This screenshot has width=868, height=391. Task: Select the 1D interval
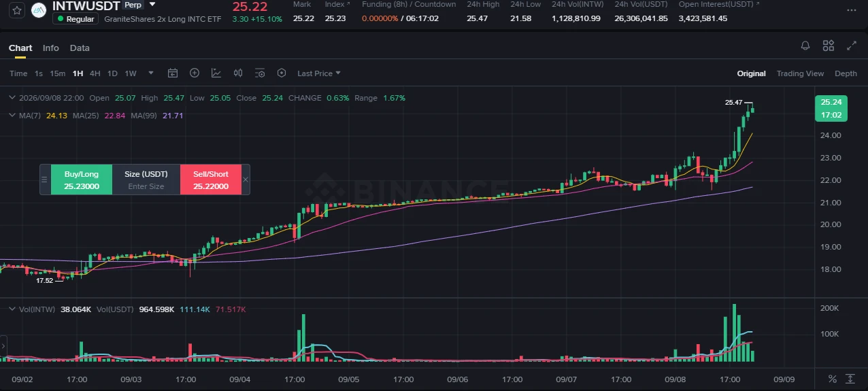click(112, 73)
